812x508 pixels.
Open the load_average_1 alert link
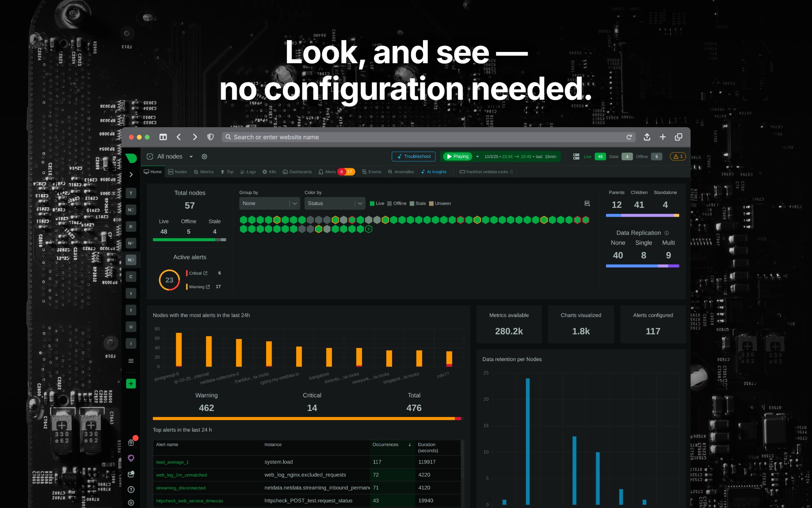pos(172,462)
